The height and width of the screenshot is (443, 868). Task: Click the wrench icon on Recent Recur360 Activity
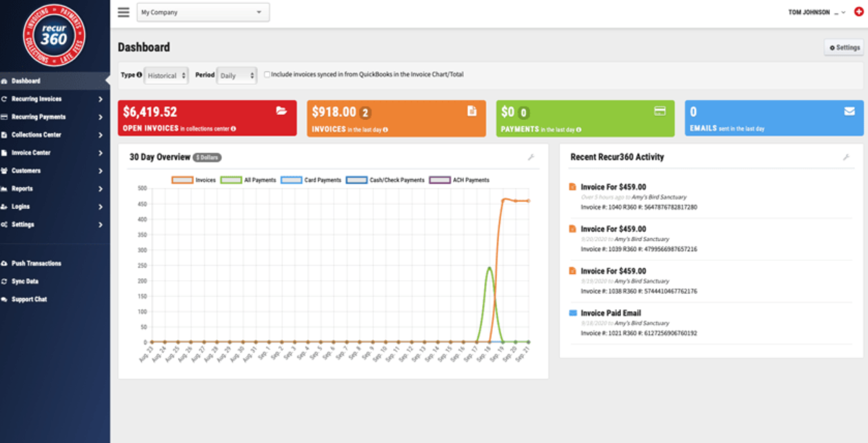click(x=846, y=157)
